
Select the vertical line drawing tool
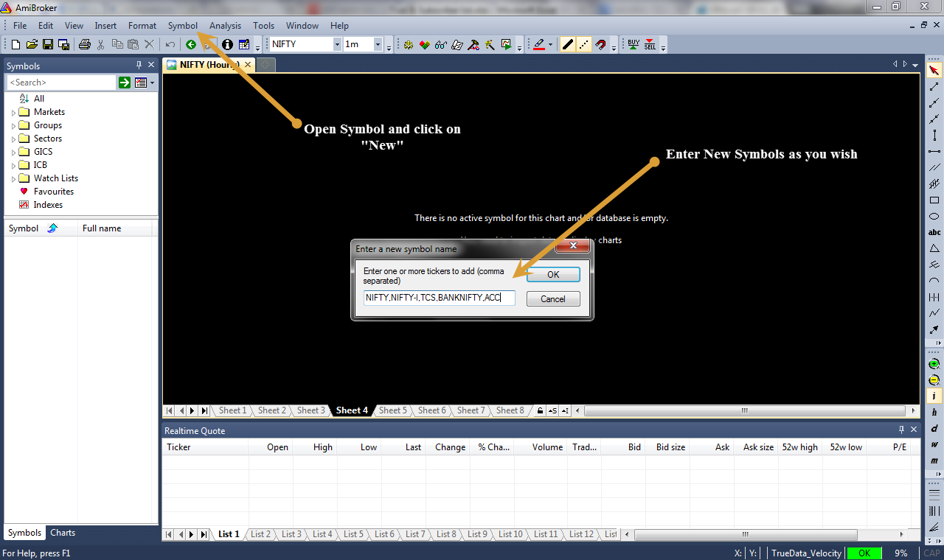pyautogui.click(x=934, y=135)
